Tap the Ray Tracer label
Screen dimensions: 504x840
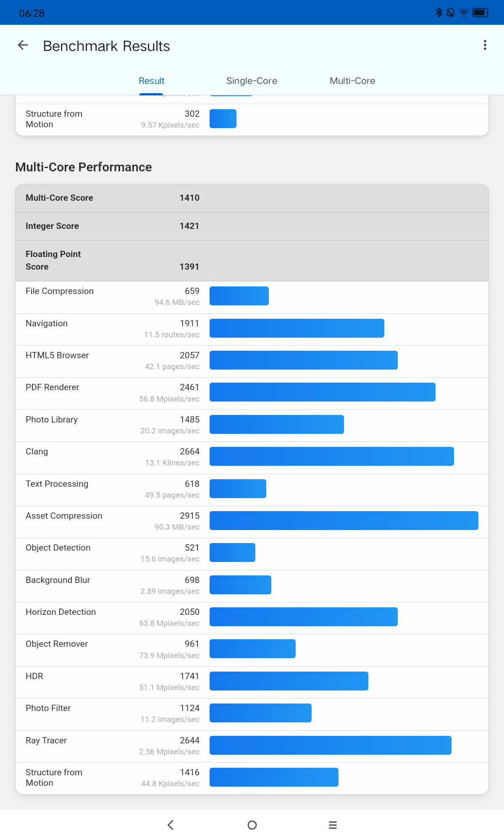(46, 740)
